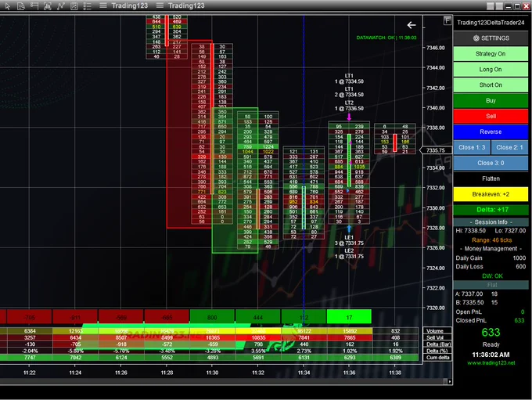
Task: Click volume cell 15892
Action: point(350,331)
